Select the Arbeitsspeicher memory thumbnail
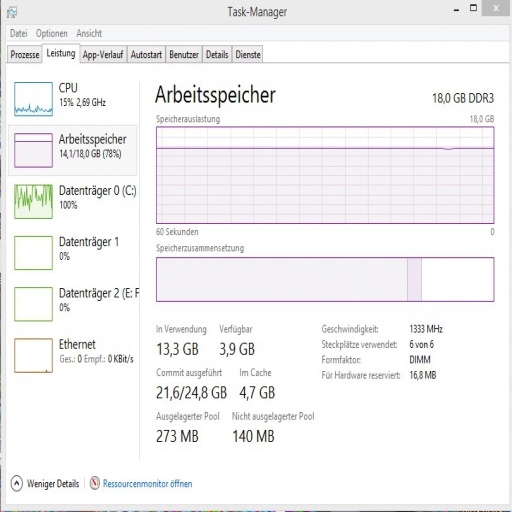 [x=33, y=150]
